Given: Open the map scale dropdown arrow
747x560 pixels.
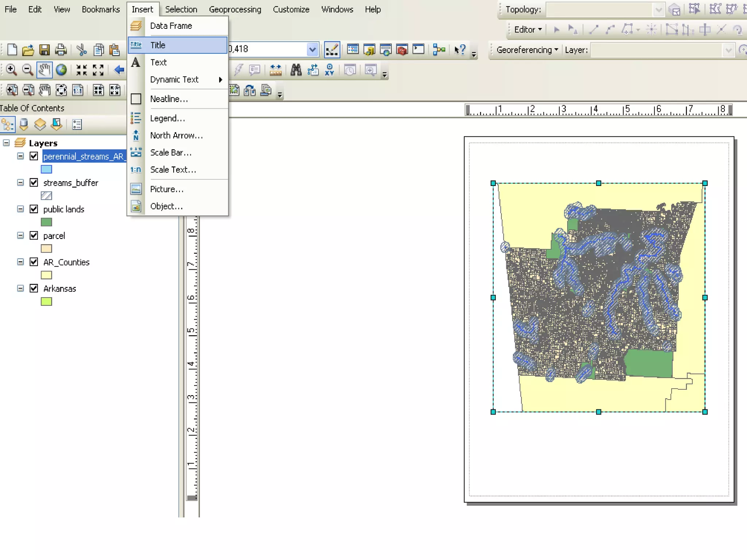Looking at the screenshot, I should (x=312, y=49).
